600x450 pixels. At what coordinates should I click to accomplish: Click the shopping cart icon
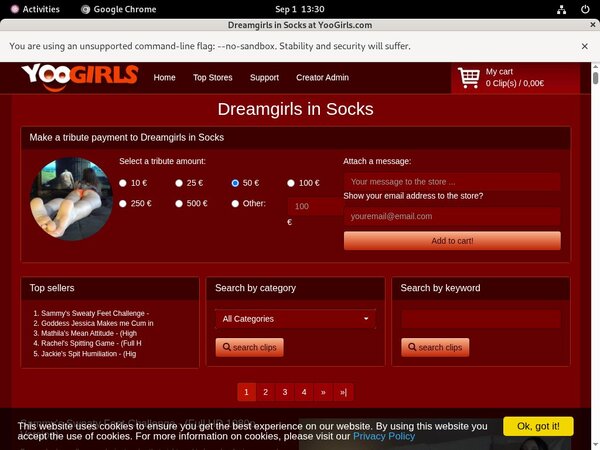coord(468,77)
